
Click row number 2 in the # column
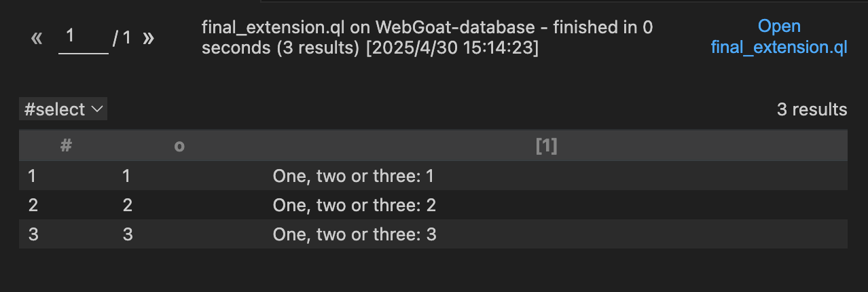click(33, 206)
